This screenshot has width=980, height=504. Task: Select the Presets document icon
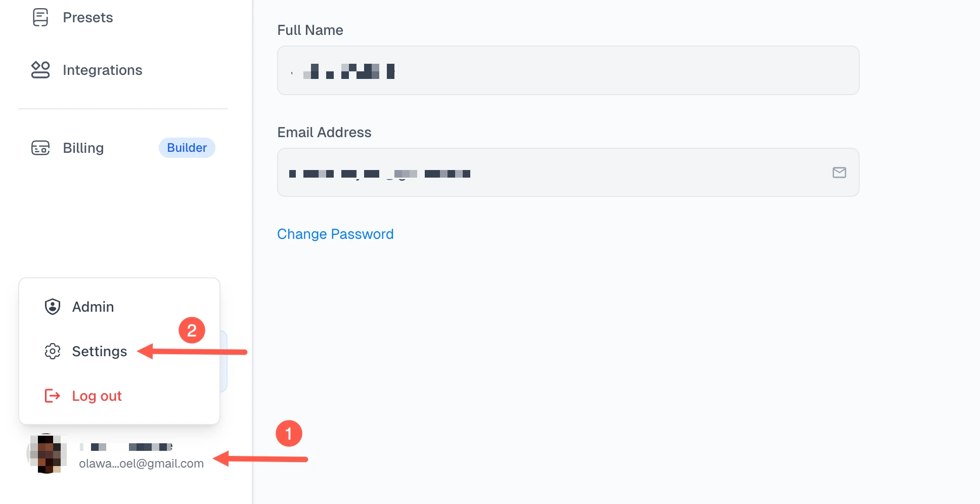point(40,17)
